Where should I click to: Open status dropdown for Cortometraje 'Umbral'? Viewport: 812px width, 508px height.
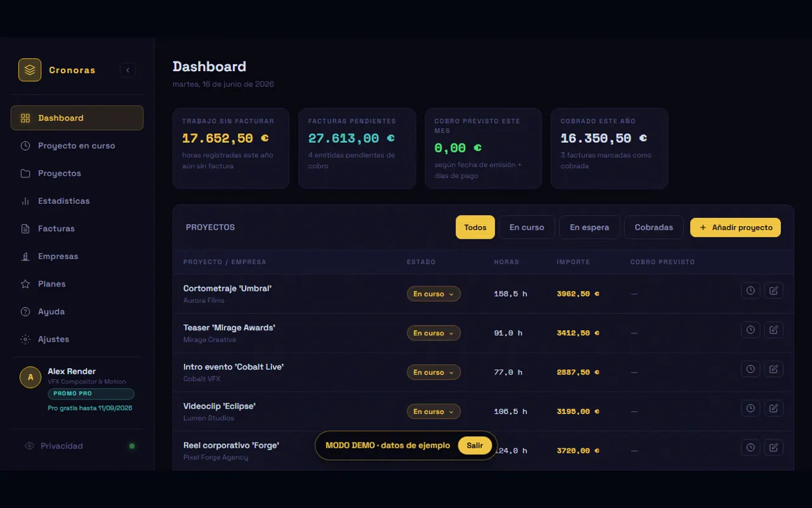[434, 294]
